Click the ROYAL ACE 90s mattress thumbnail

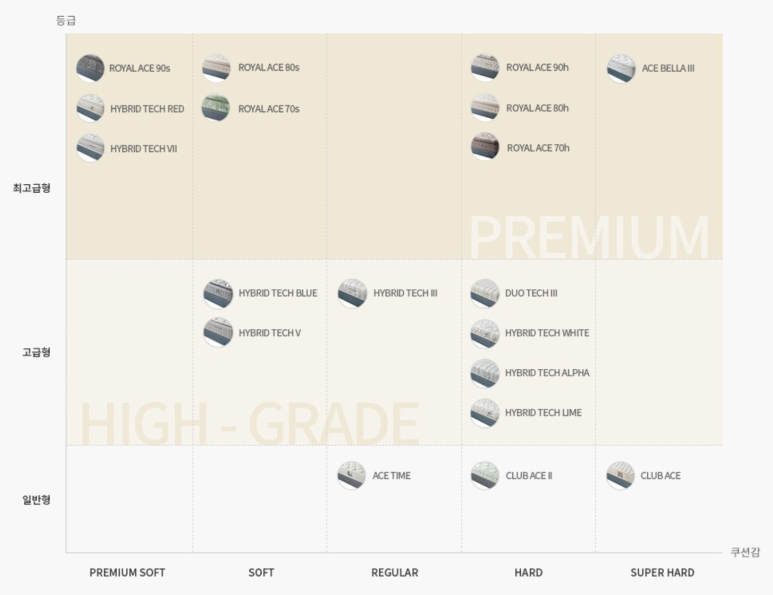pyautogui.click(x=90, y=68)
